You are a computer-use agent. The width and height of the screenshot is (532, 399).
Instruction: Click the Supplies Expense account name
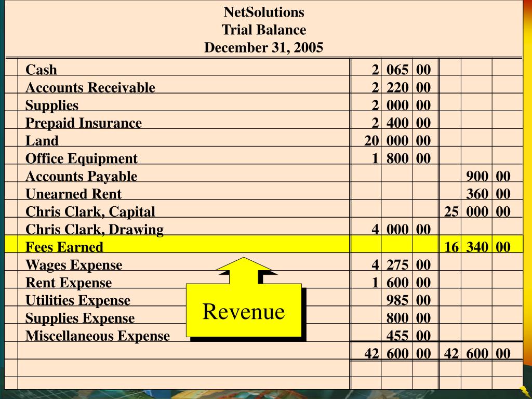(79, 318)
